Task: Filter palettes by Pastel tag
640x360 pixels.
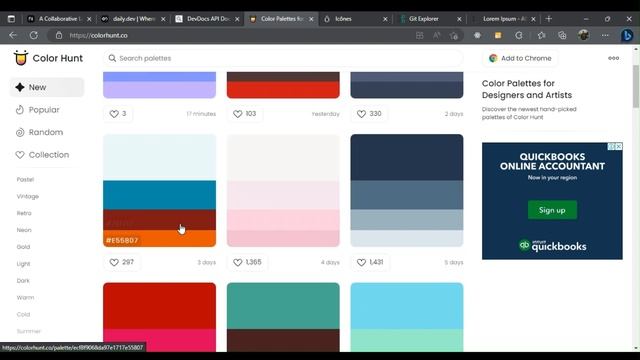Action: (x=25, y=180)
